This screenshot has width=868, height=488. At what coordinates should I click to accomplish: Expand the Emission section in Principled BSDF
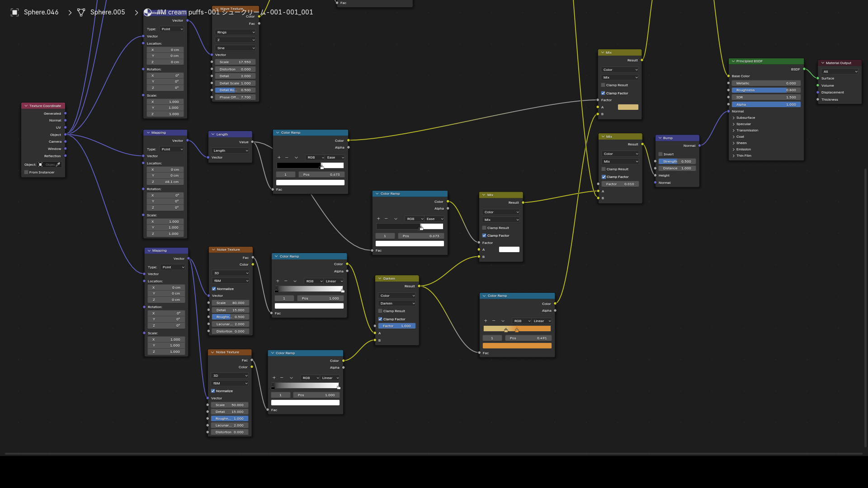[743, 150]
